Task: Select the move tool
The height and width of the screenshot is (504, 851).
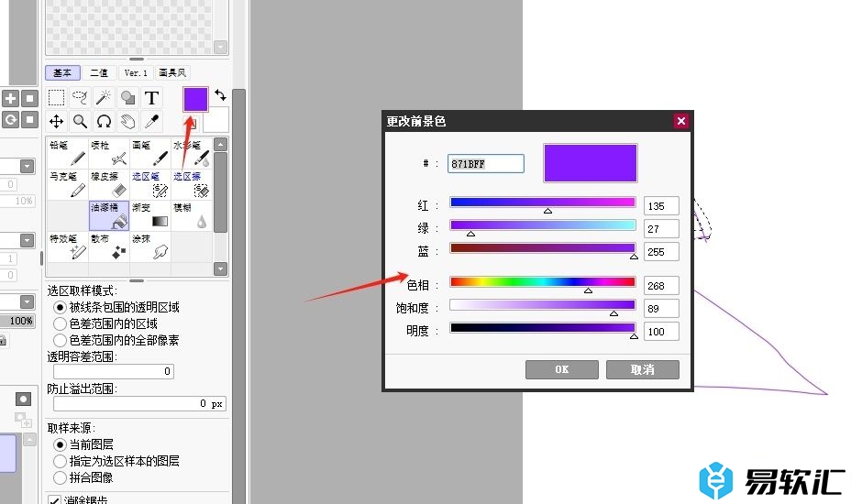Action: [x=57, y=122]
